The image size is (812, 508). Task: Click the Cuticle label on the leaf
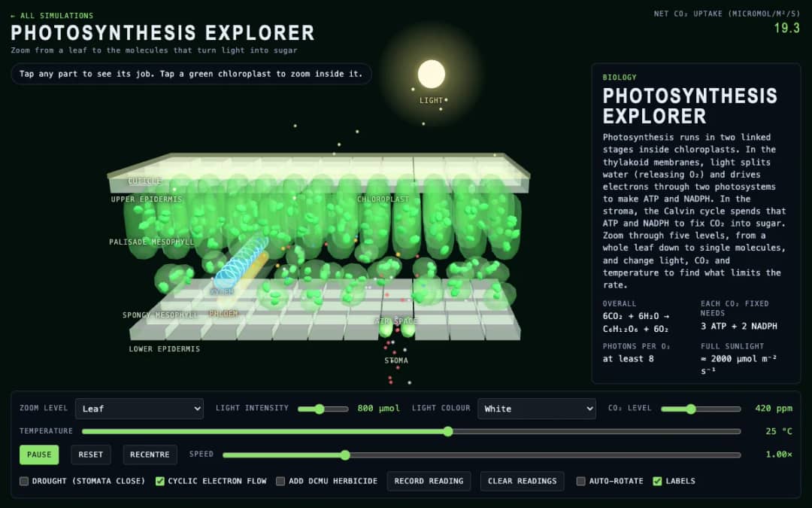pos(145,181)
